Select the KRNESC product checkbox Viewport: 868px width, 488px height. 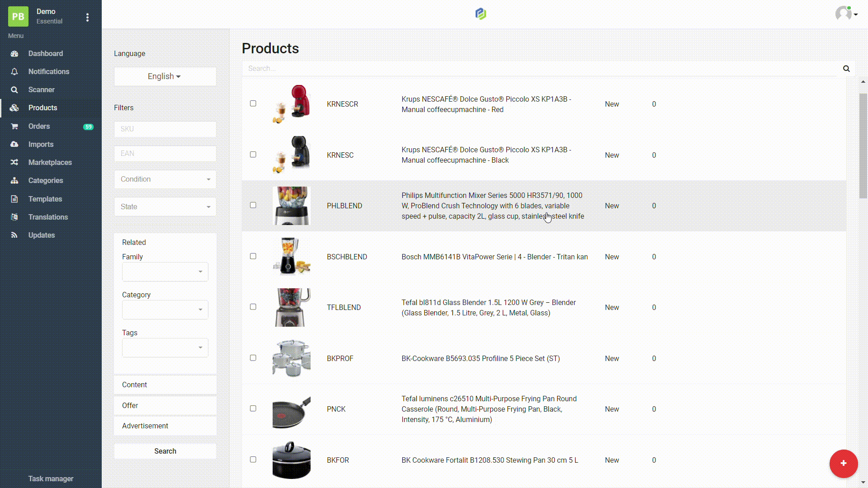tap(253, 155)
